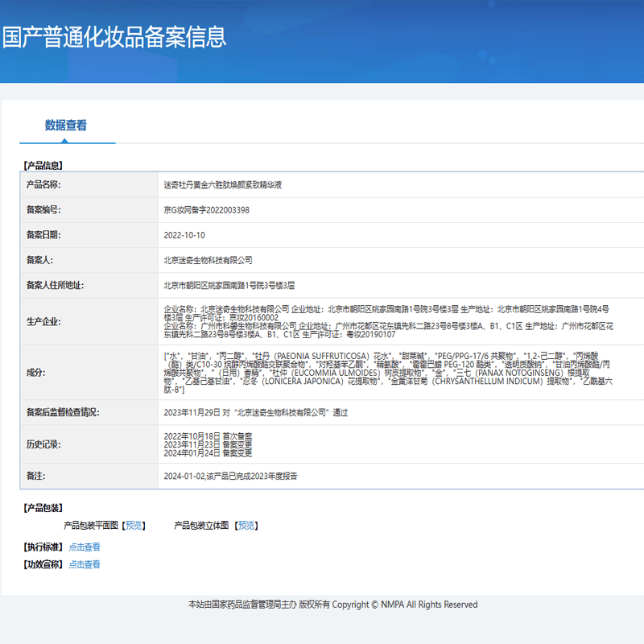Click the 国产普通化妆品备案信息 page title

(x=114, y=37)
